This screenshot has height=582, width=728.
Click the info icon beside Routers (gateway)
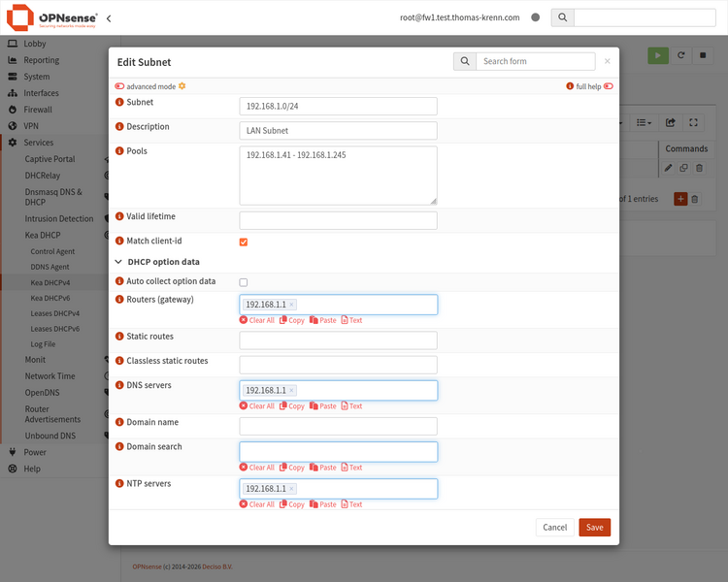[x=119, y=300]
